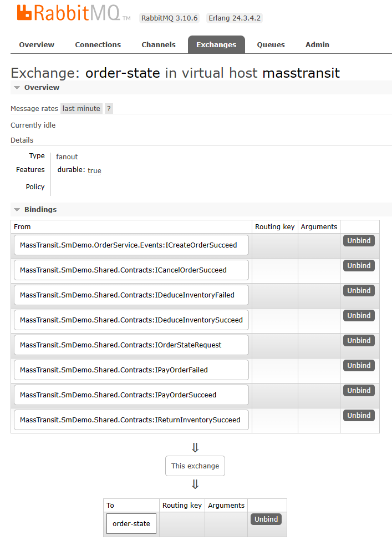Open the order-state queue link

pyautogui.click(x=131, y=524)
